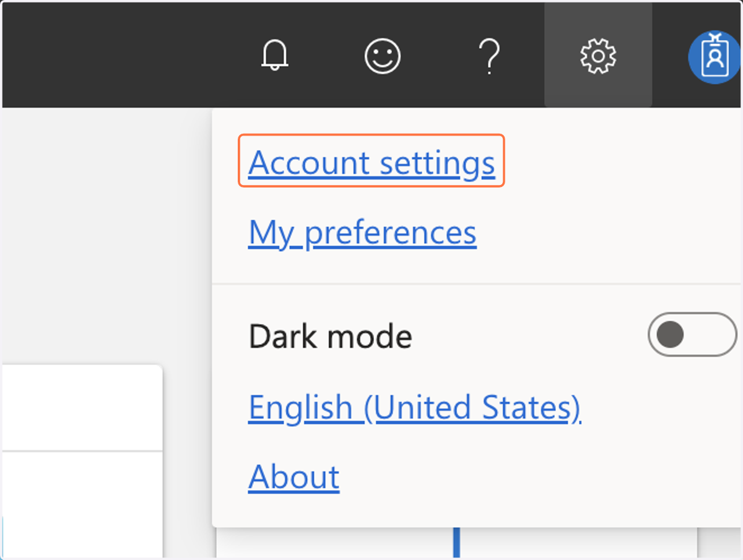The height and width of the screenshot is (560, 743).
Task: Go to My preferences
Action: coord(362,233)
